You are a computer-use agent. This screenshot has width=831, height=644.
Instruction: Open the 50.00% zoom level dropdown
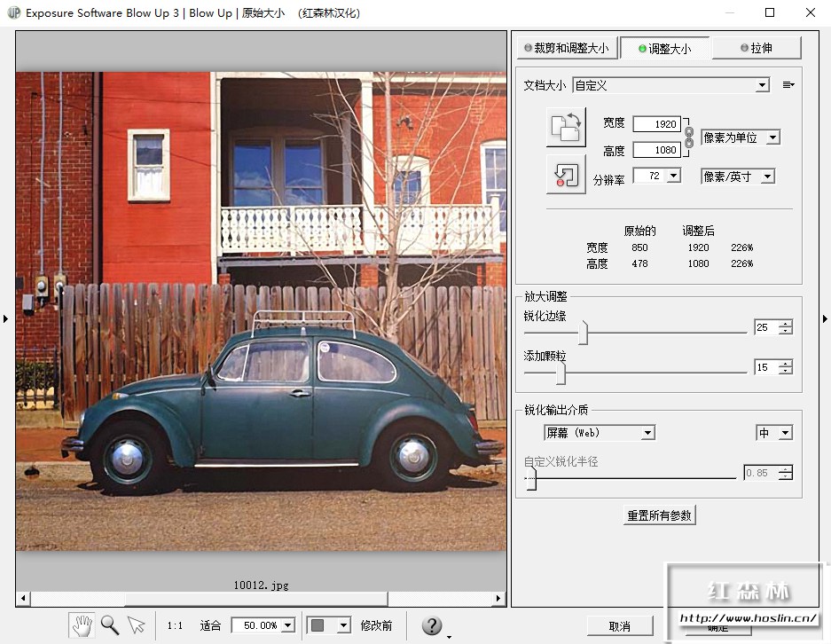pos(287,625)
